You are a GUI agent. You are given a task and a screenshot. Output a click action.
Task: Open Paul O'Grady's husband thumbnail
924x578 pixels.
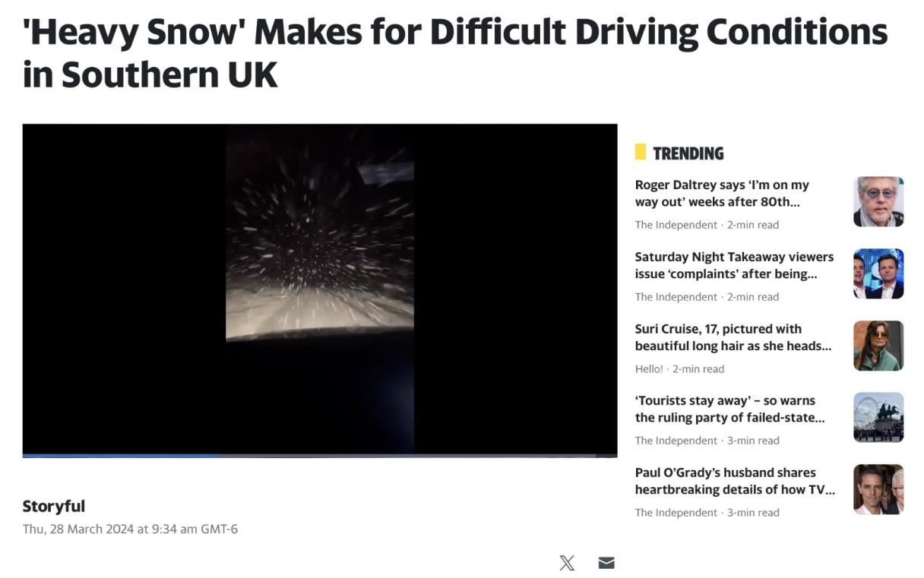coord(878,489)
